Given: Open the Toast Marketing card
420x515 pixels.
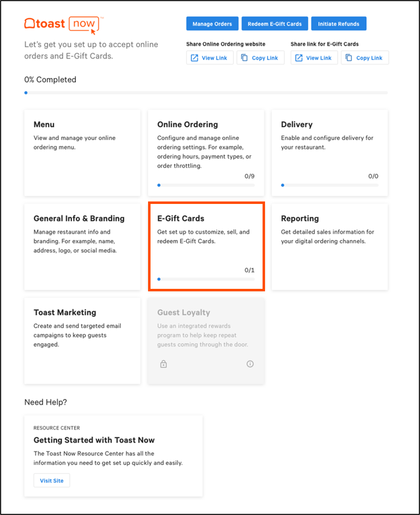Looking at the screenshot, I should pyautogui.click(x=82, y=341).
